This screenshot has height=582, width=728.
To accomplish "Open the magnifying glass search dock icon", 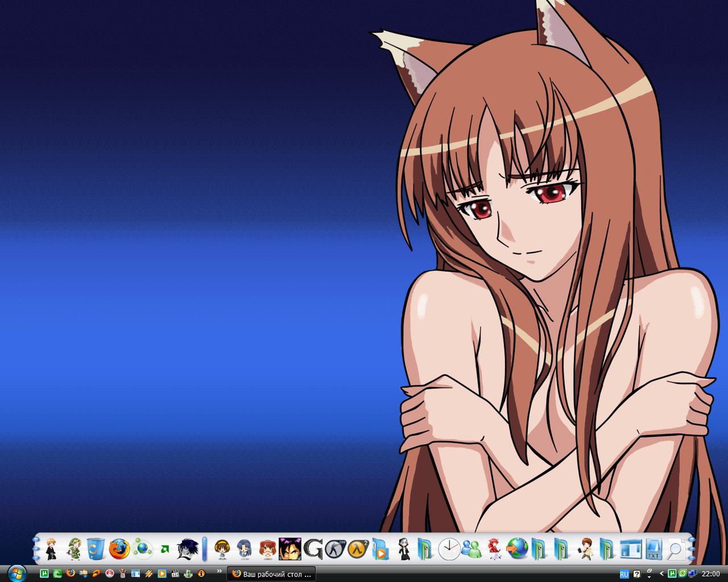I will pos(676,549).
